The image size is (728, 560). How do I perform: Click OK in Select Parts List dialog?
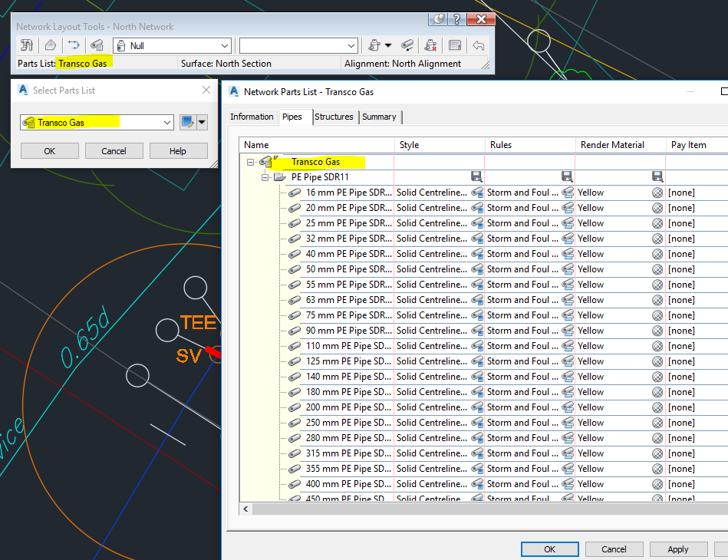(x=50, y=151)
